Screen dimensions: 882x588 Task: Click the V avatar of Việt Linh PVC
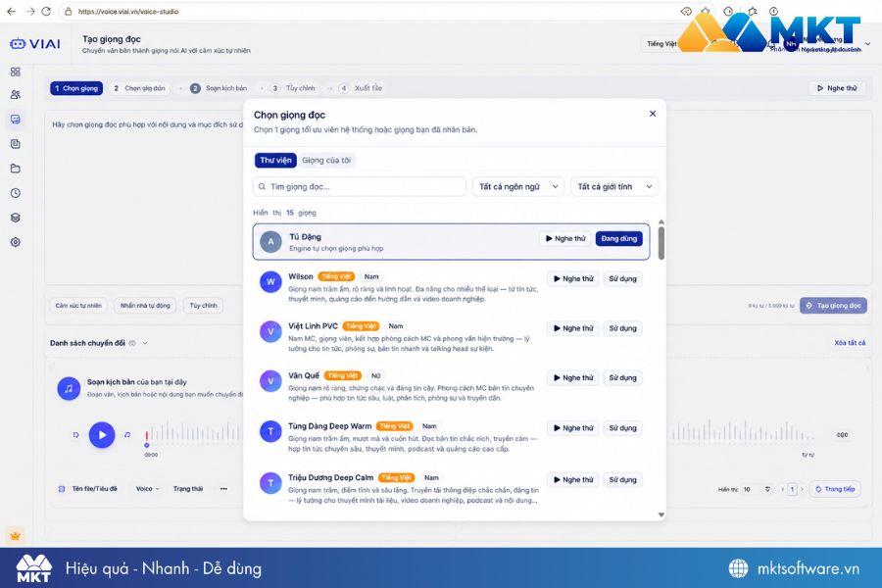pyautogui.click(x=270, y=331)
